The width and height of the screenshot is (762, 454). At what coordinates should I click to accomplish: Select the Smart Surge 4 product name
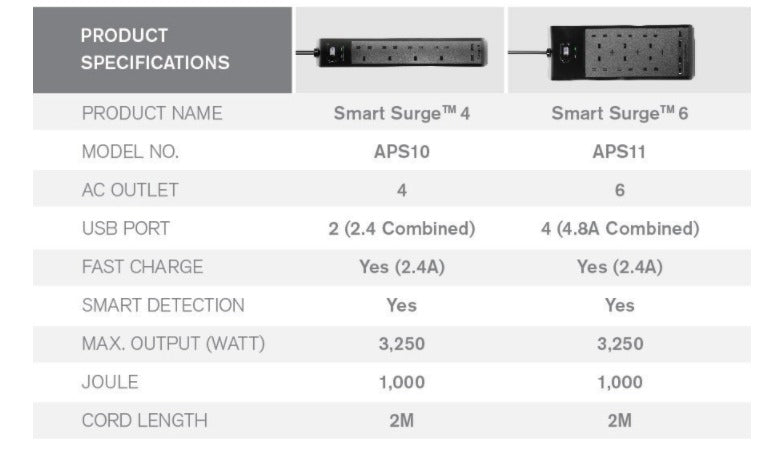(x=401, y=113)
